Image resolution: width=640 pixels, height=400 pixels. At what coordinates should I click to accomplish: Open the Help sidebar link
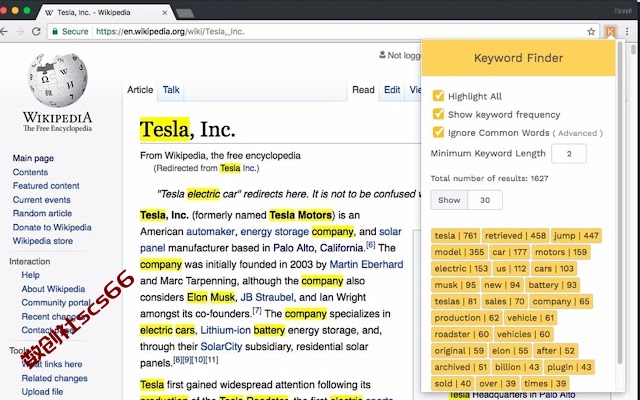[31, 275]
